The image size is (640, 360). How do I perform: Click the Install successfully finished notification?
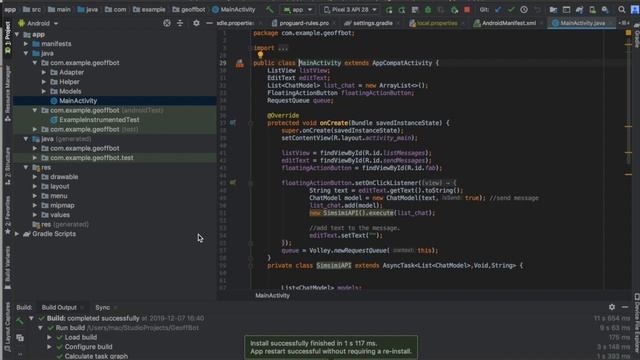[x=331, y=347]
